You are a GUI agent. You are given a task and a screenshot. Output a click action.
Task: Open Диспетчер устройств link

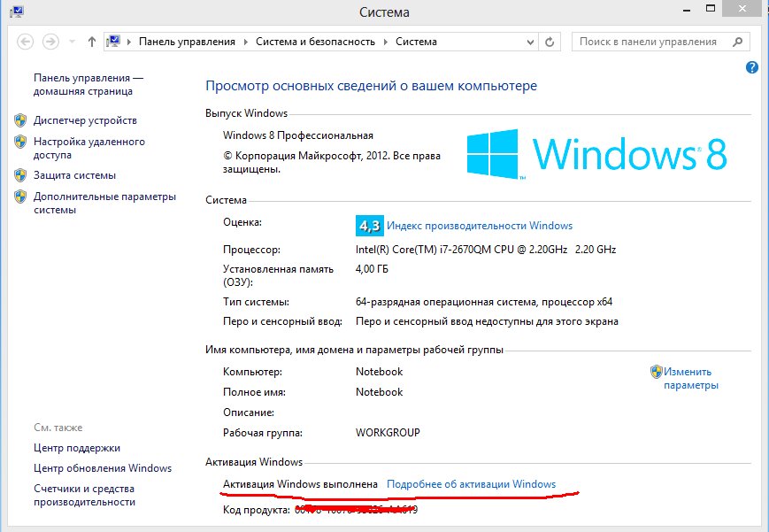(85, 120)
